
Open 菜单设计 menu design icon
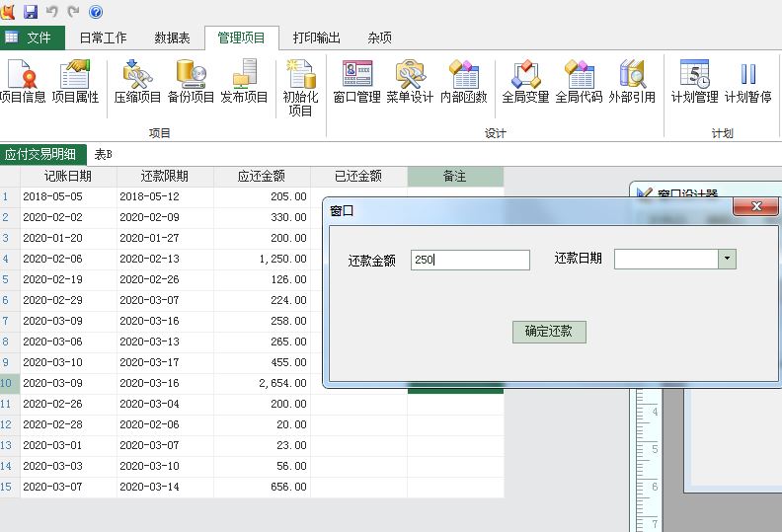[410, 81]
